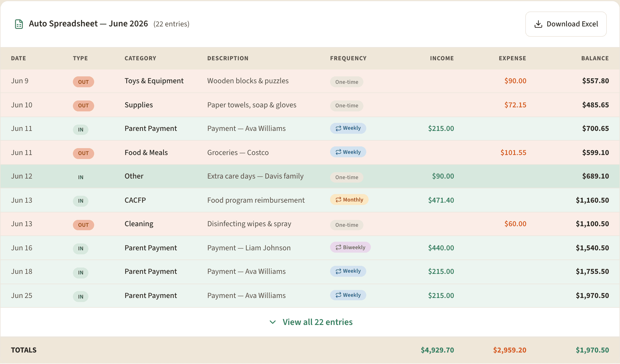Select the CACFP category cell
The image size is (620, 364).
[x=135, y=200]
